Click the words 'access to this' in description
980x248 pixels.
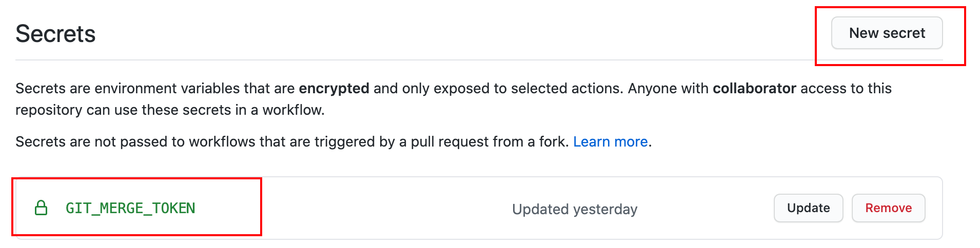pyautogui.click(x=846, y=88)
